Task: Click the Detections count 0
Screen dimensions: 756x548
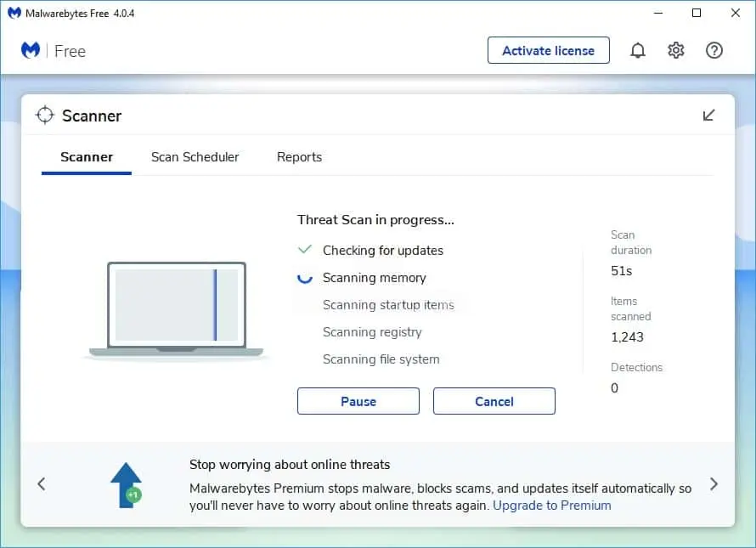Action: 614,387
